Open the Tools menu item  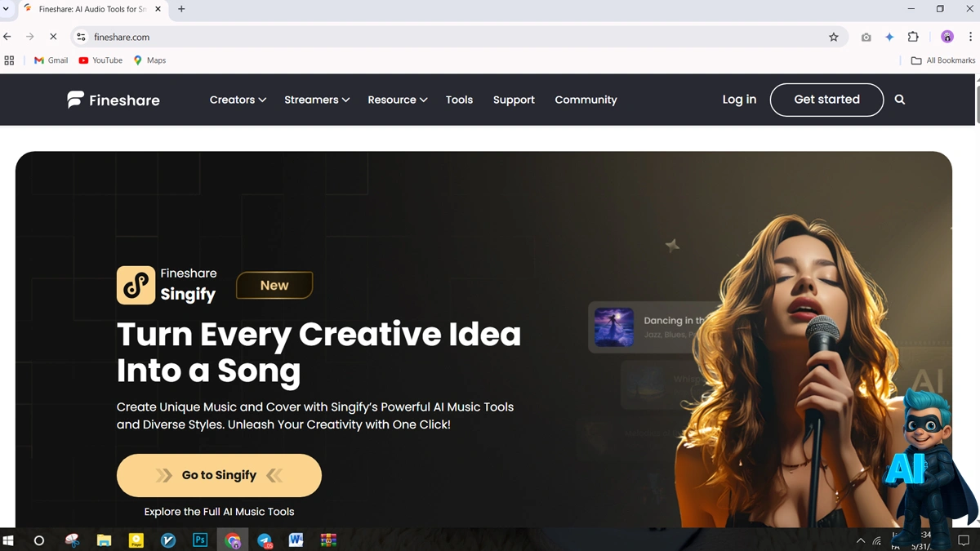click(459, 100)
